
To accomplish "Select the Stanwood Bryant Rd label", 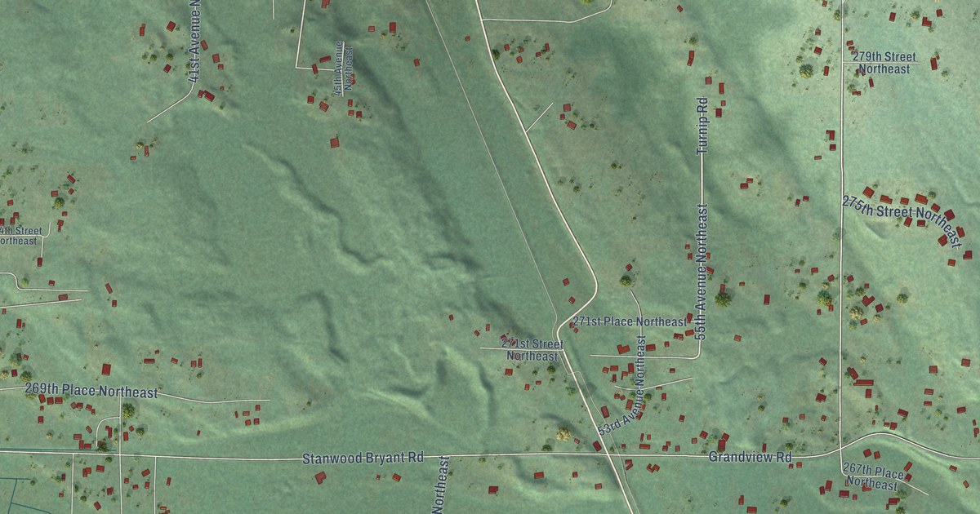I will click(363, 458).
